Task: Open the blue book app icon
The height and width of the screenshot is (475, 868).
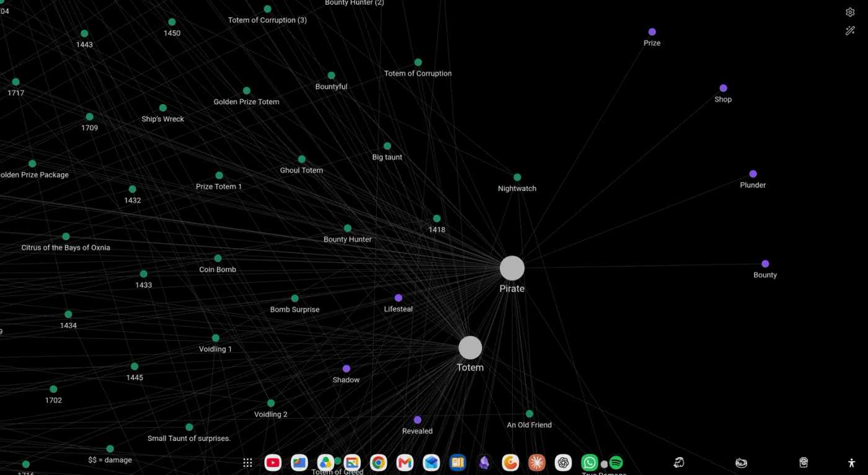Action: coord(458,463)
